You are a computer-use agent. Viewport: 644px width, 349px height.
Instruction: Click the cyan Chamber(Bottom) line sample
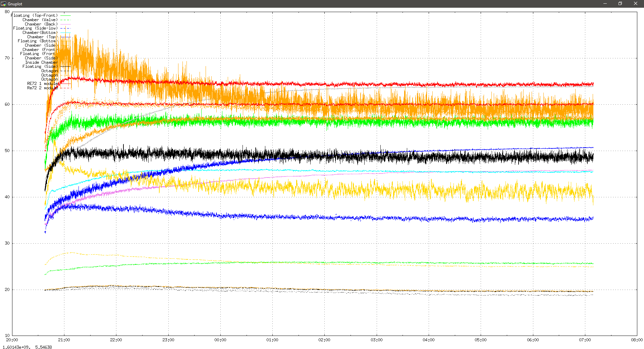(x=65, y=33)
